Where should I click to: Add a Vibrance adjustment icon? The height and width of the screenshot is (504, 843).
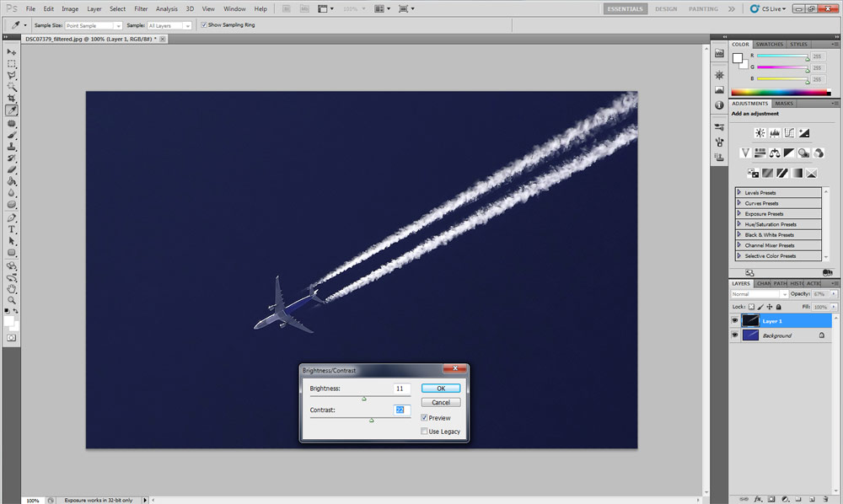[x=745, y=153]
